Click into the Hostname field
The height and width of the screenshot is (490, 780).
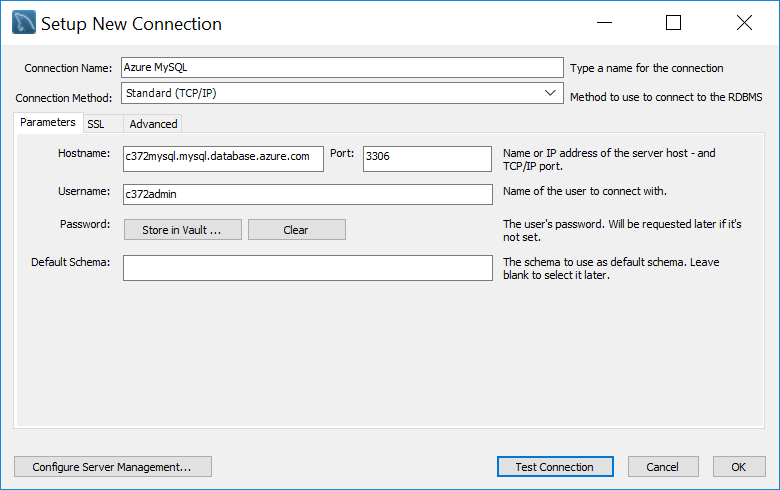[223, 159]
